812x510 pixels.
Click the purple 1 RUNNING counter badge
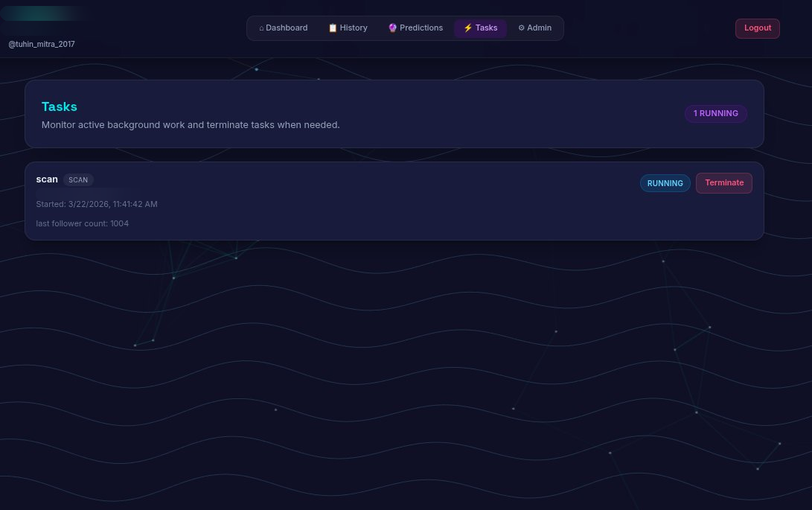point(715,114)
